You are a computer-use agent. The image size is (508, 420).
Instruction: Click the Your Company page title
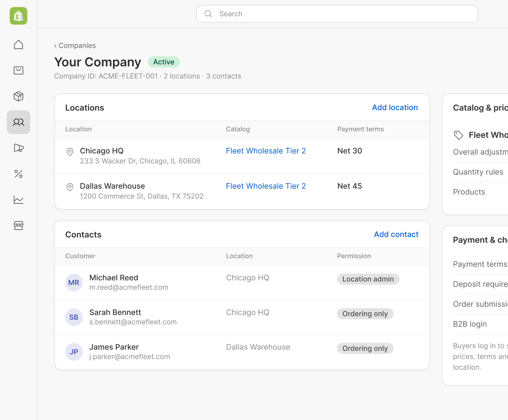pos(98,62)
